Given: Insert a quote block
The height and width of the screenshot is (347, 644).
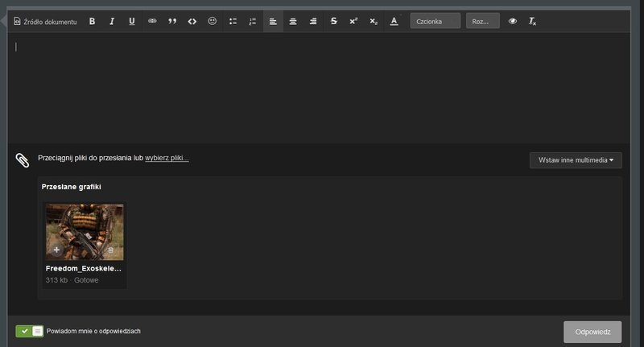Looking at the screenshot, I should tap(172, 22).
